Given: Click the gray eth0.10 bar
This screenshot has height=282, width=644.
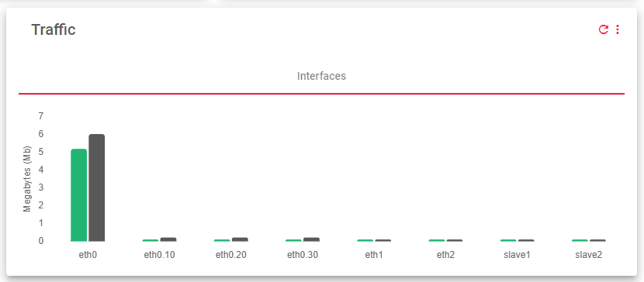Looking at the screenshot, I should 168,239.
